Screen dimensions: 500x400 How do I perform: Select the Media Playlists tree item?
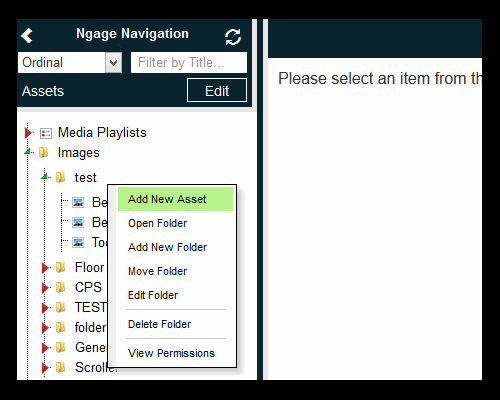pyautogui.click(x=102, y=132)
